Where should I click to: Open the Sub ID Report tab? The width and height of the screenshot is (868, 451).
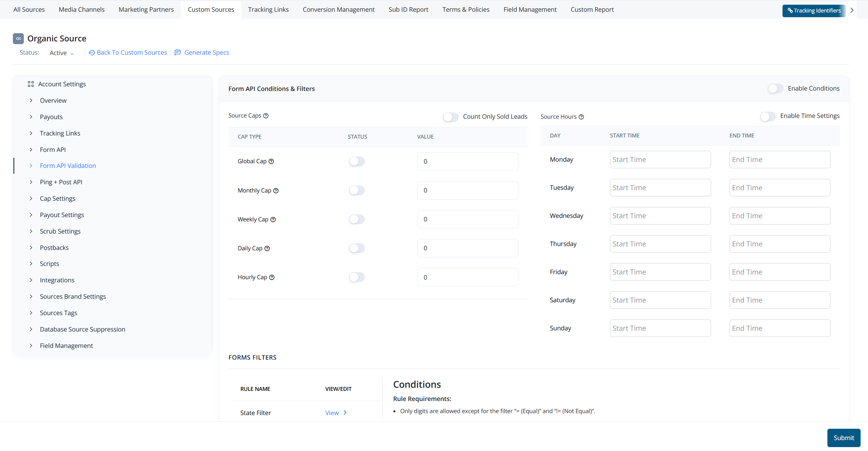tap(408, 9)
